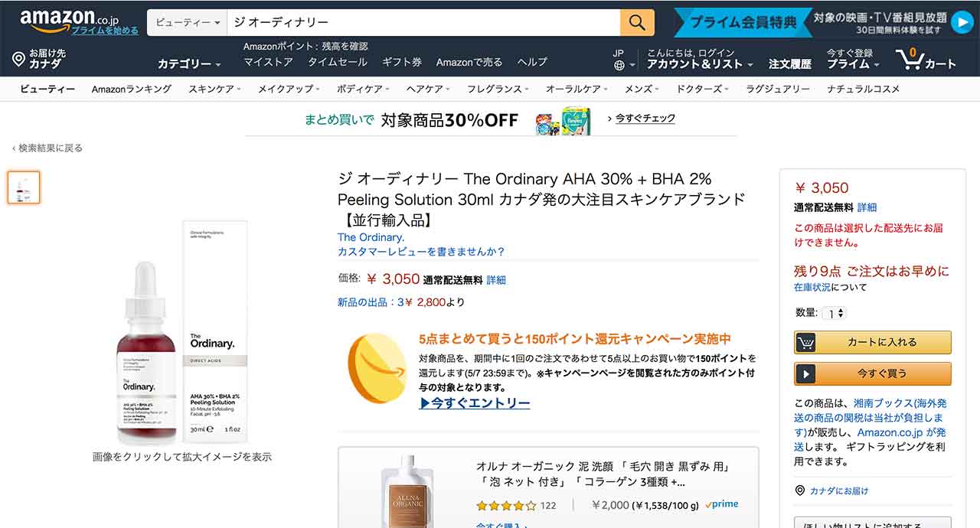Image resolution: width=980 pixels, height=528 pixels.
Task: Select the スキンケア navigation tab
Action: (214, 89)
